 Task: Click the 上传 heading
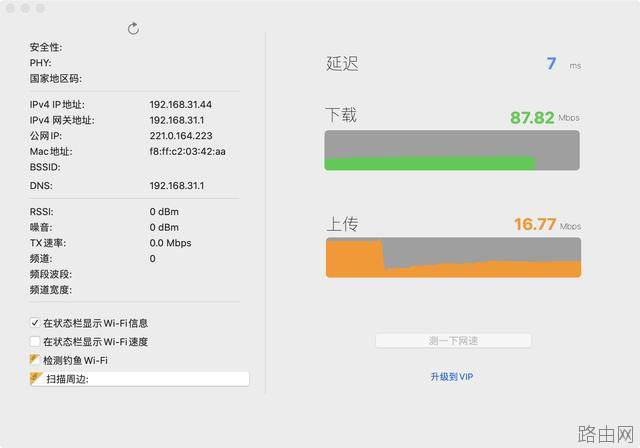pos(342,224)
